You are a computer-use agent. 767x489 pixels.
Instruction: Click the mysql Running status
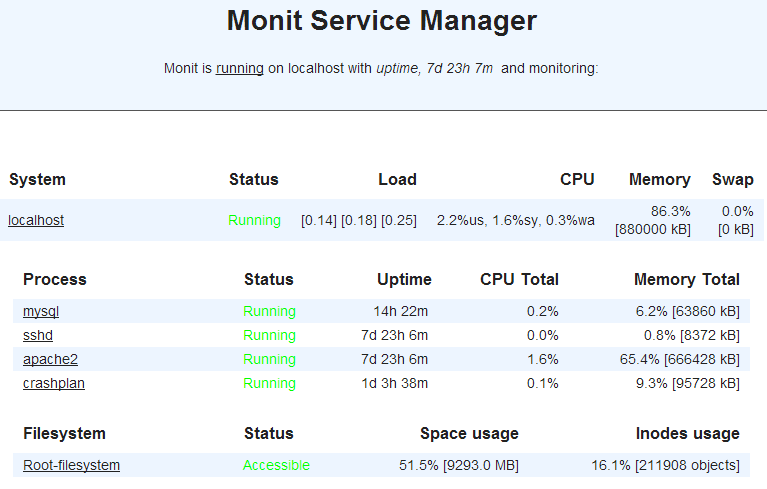click(x=270, y=311)
